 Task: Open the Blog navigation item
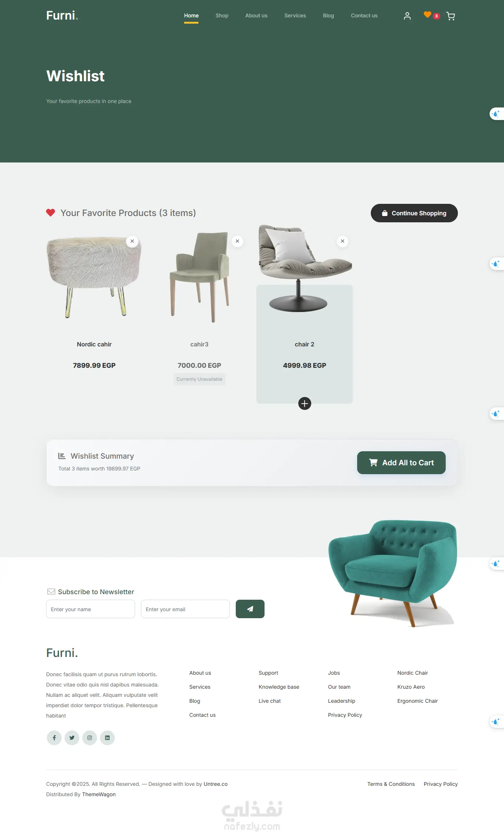click(x=328, y=16)
